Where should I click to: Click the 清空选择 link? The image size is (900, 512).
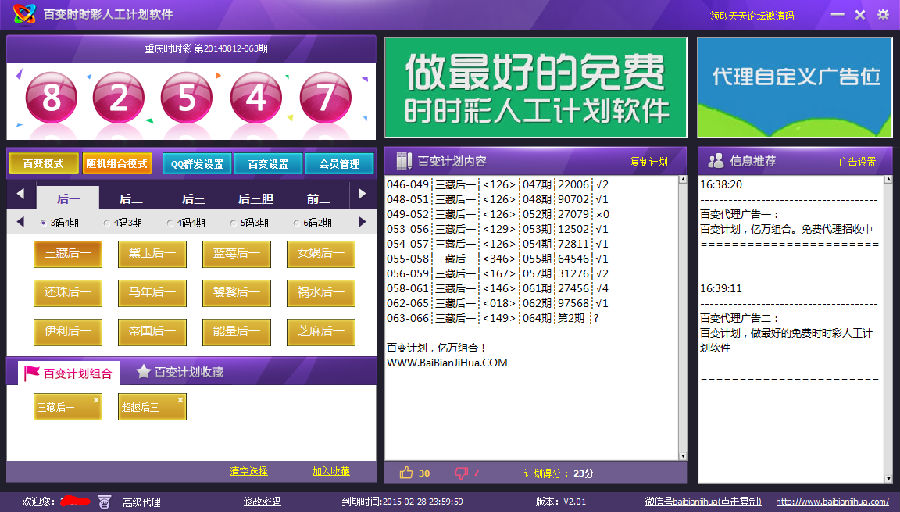249,471
